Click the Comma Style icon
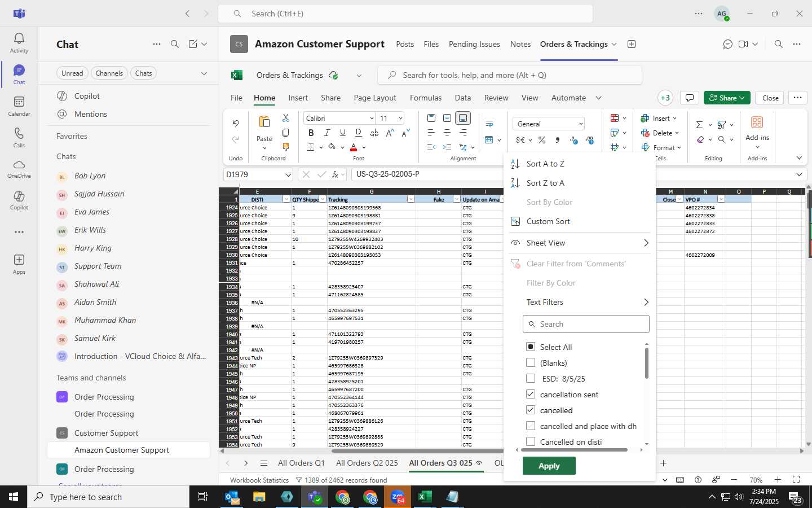 point(558,140)
